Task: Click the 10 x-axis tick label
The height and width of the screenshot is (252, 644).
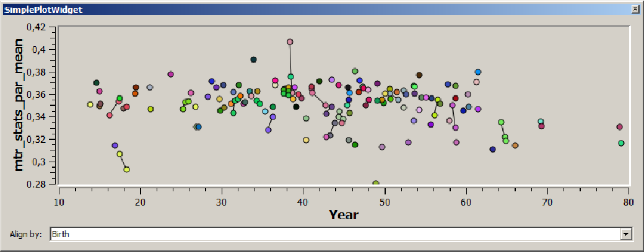Action: (59, 202)
